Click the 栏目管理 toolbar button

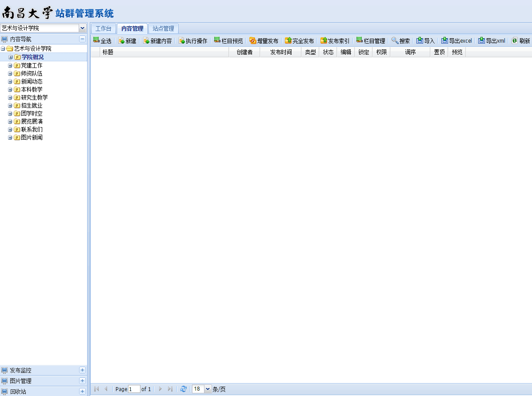point(370,40)
